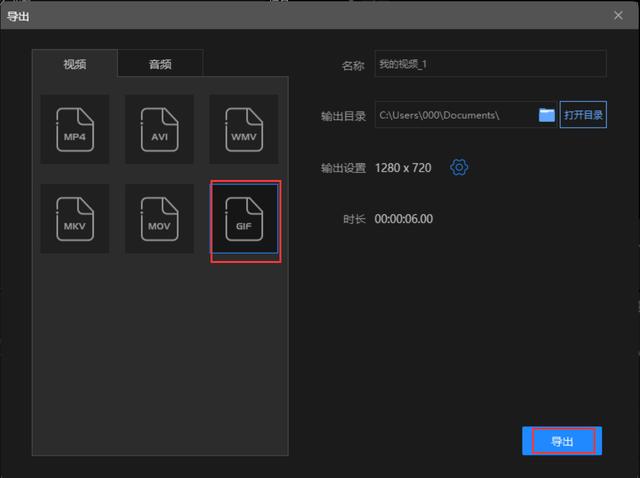Switch to the 音频 tab
The image size is (640, 478).
[x=160, y=64]
